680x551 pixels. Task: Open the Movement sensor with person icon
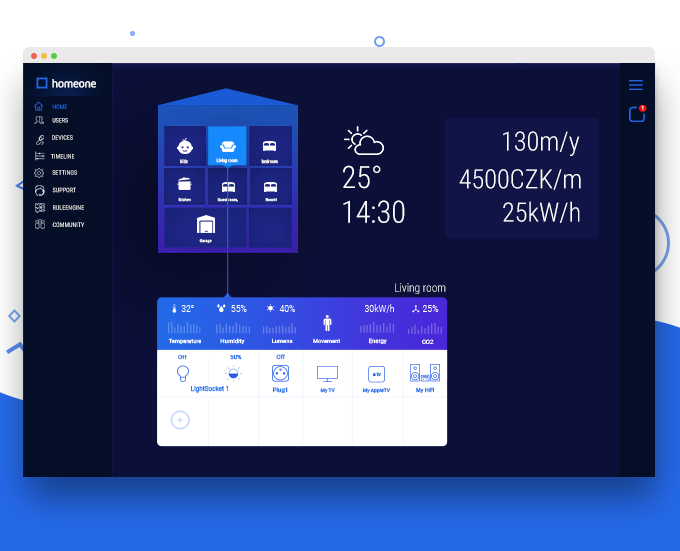[x=327, y=329]
